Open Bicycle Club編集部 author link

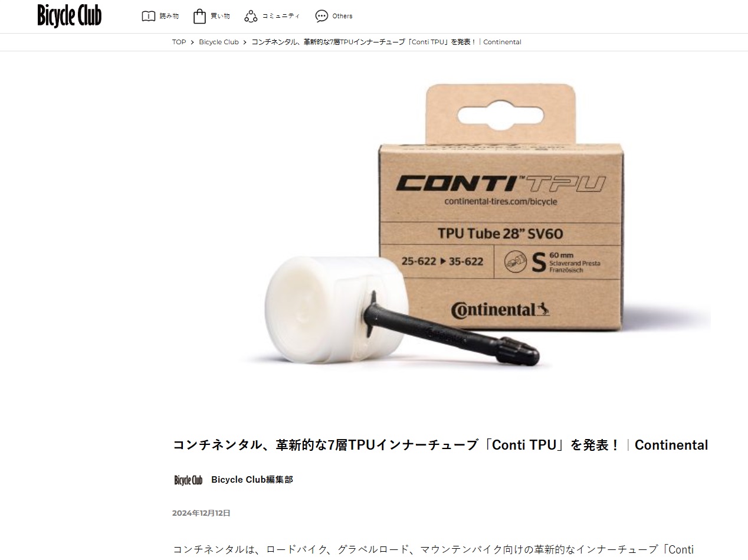pos(252,480)
